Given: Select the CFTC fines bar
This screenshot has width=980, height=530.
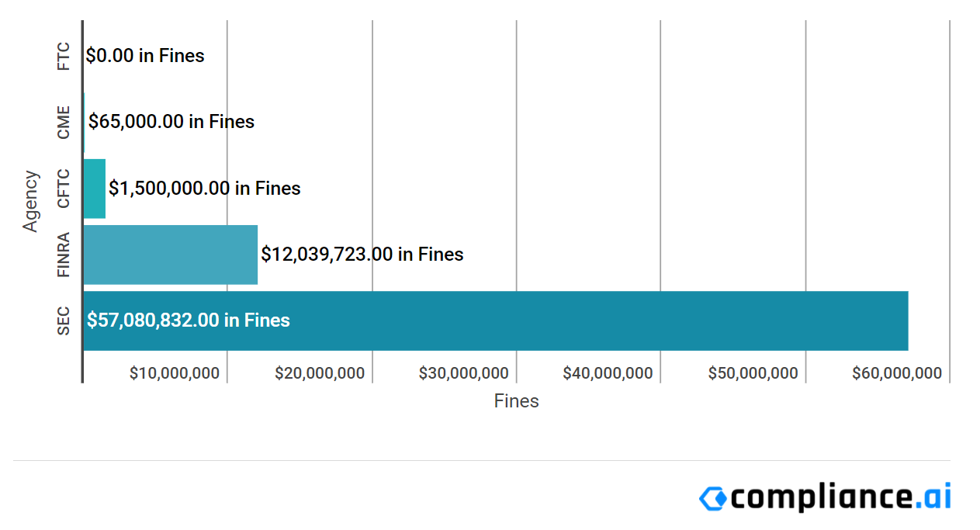Looking at the screenshot, I should point(94,189).
